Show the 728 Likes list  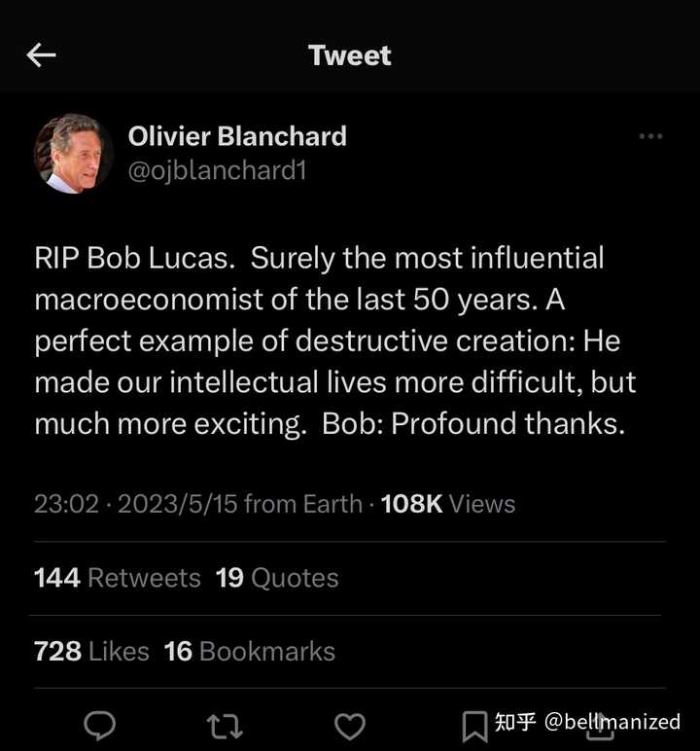pos(91,652)
